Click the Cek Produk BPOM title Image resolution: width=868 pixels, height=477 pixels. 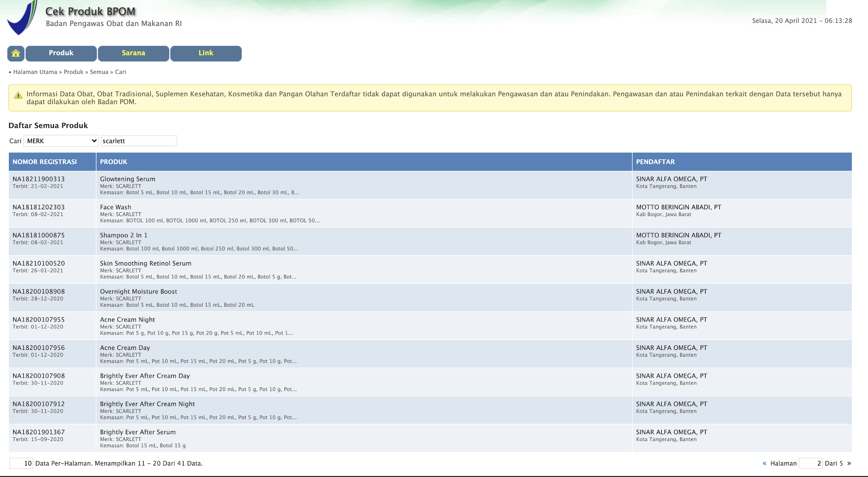tap(90, 11)
